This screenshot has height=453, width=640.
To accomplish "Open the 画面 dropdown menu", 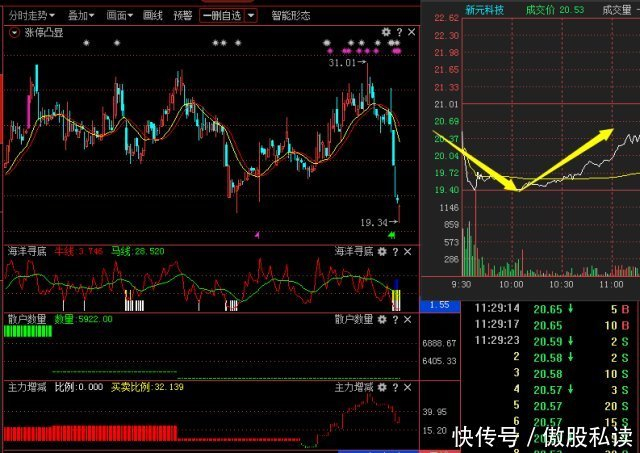I will point(120,16).
